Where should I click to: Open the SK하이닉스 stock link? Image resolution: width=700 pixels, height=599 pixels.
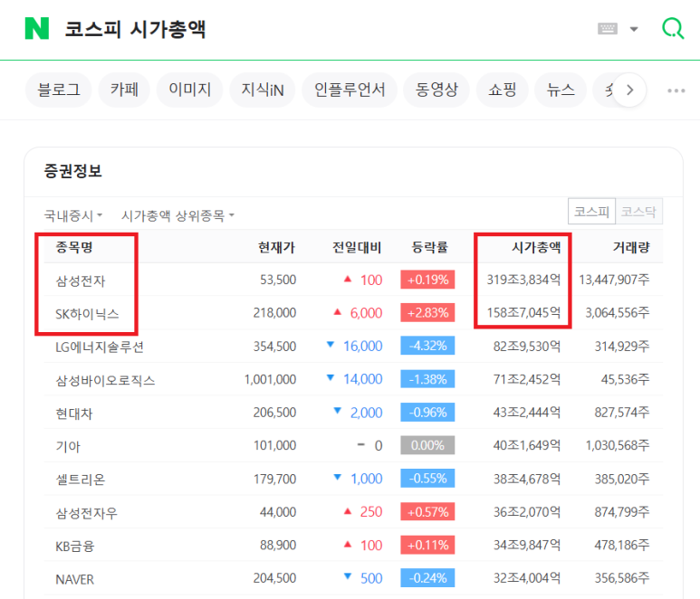coord(87,314)
